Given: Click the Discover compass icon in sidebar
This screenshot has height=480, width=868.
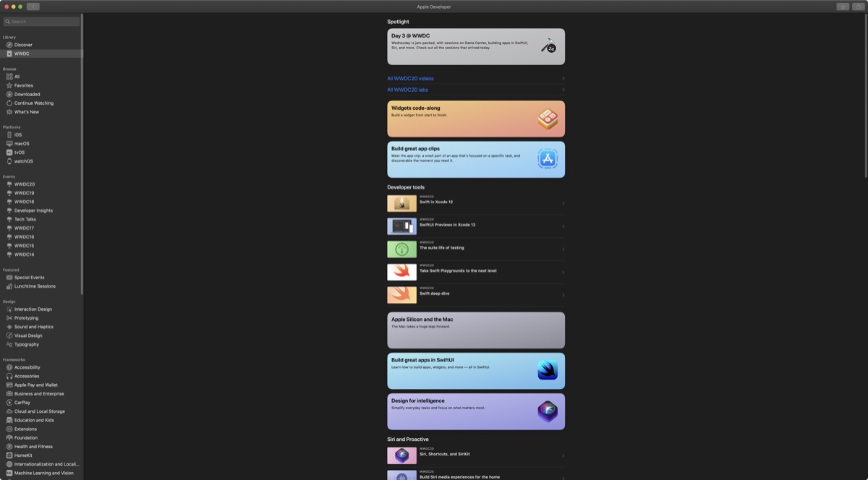Looking at the screenshot, I should point(9,45).
